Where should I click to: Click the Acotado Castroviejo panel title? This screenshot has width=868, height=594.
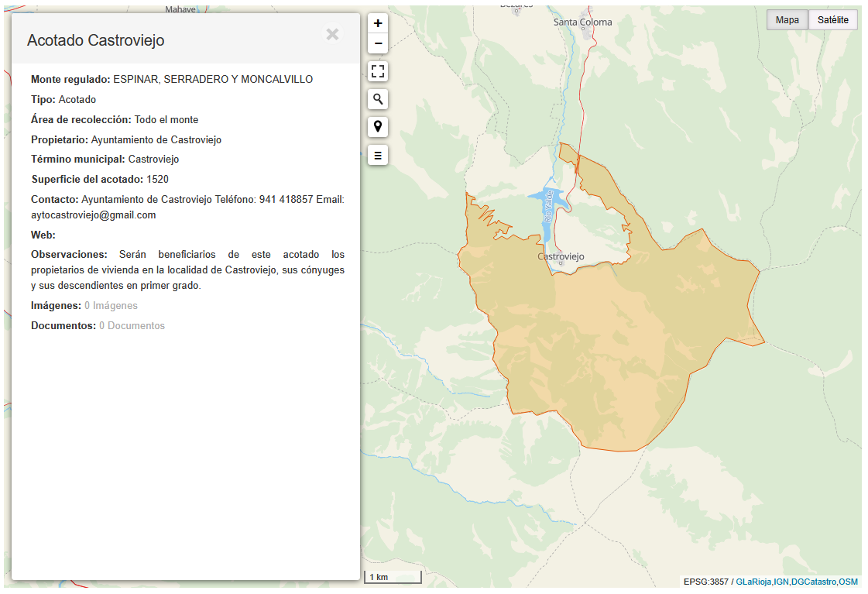click(96, 40)
